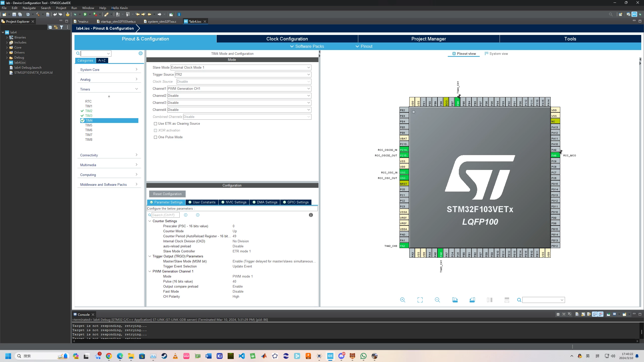Click the hammer Build icon
644x362 pixels.
coord(38,15)
